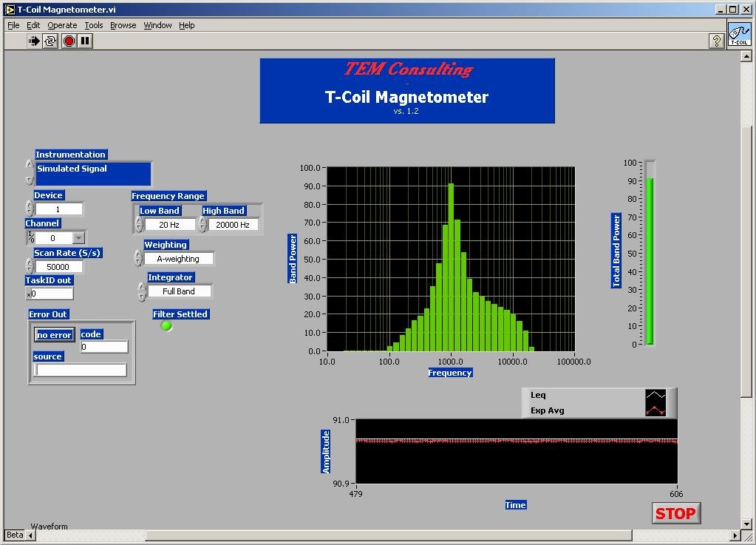Click the T-COIL VI icon pane

tap(739, 35)
